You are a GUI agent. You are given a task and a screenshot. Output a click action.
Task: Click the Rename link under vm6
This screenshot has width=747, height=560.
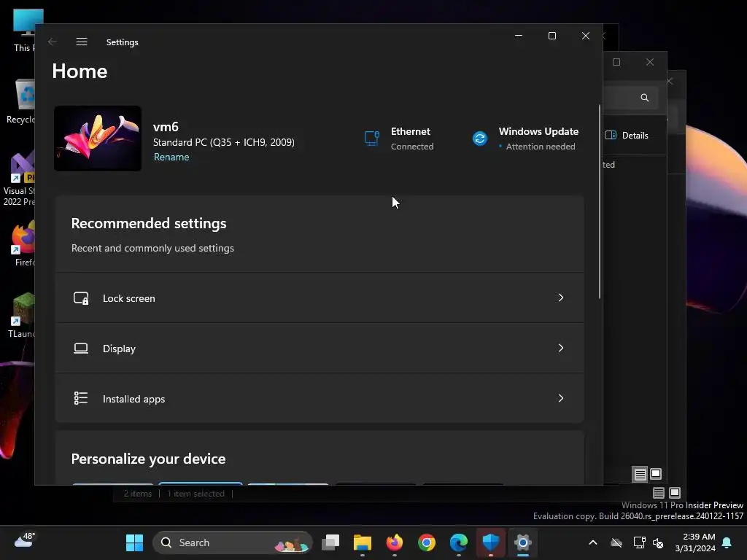[x=171, y=157]
